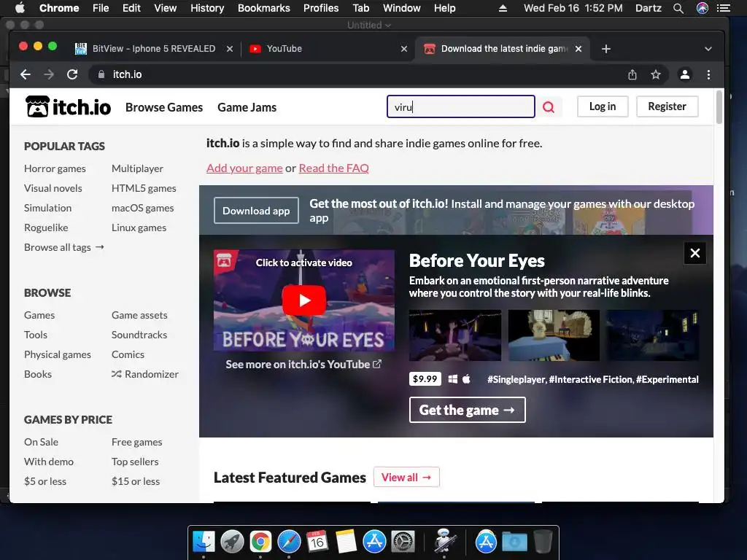Open the Chrome profile avatar icon
747x560 pixels.
[685, 74]
